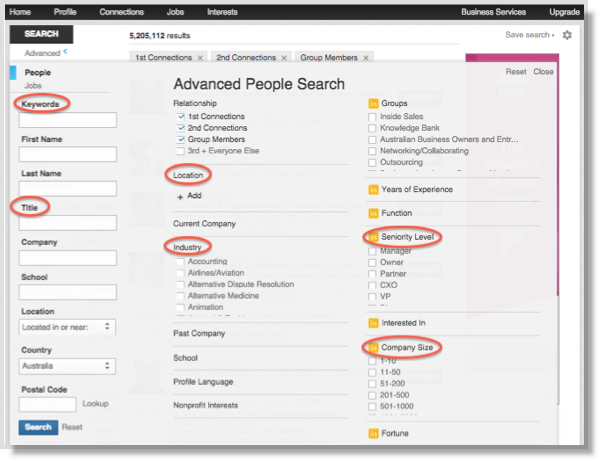
Task: Click the premium icon next to Seniority Level
Action: click(x=374, y=237)
